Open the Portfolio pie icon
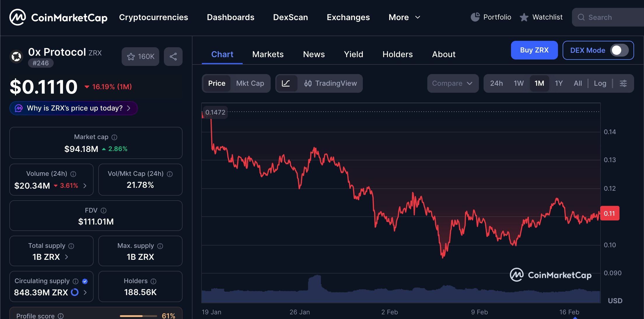 tap(475, 17)
